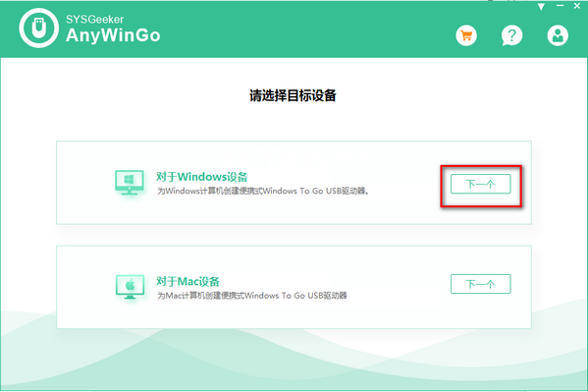This screenshot has width=588, height=392.
Task: Click the 请选择目标设备 title text
Action: tap(293, 95)
